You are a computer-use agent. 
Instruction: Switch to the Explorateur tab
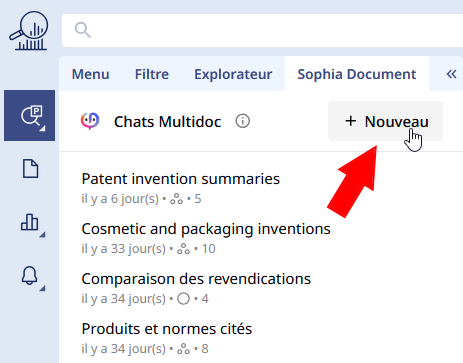(233, 74)
